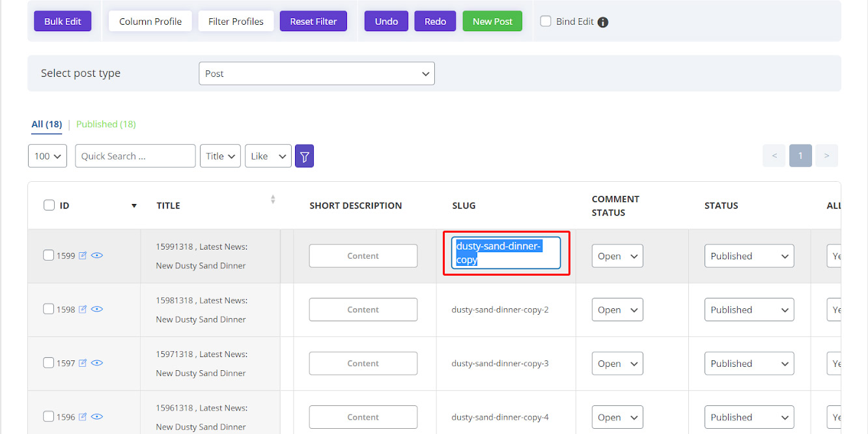Screen dimensions: 868x434
Task: Open the edit icon for post 1597
Action: point(83,364)
